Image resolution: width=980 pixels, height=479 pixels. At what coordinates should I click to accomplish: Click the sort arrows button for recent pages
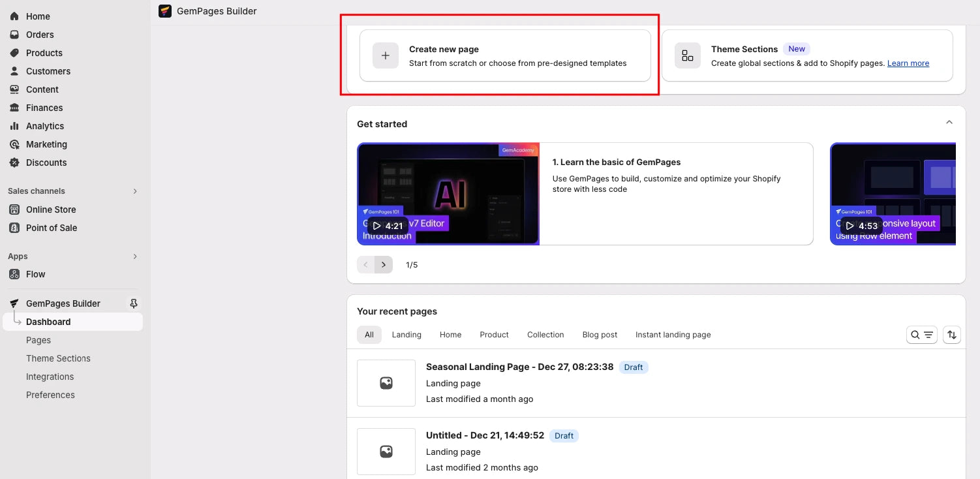[x=952, y=335]
